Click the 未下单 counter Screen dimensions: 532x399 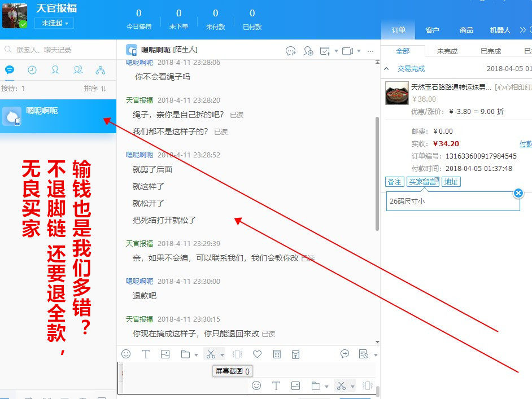click(x=178, y=19)
